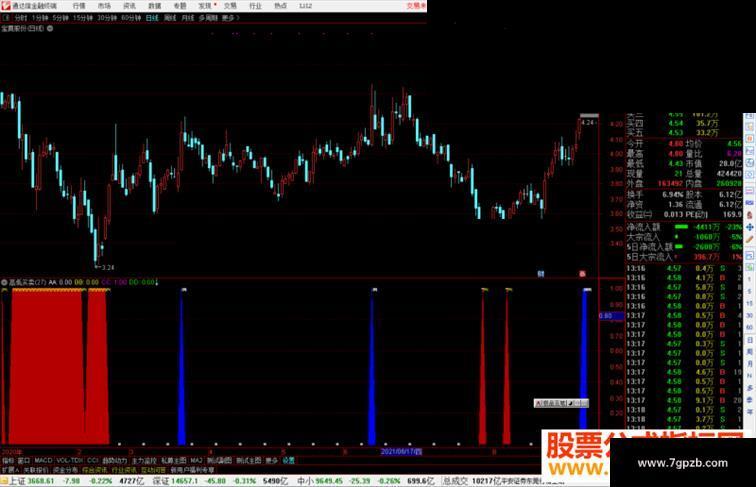Open the 关联报价 tab
Viewport: 756px width, 487px height.
[36, 470]
